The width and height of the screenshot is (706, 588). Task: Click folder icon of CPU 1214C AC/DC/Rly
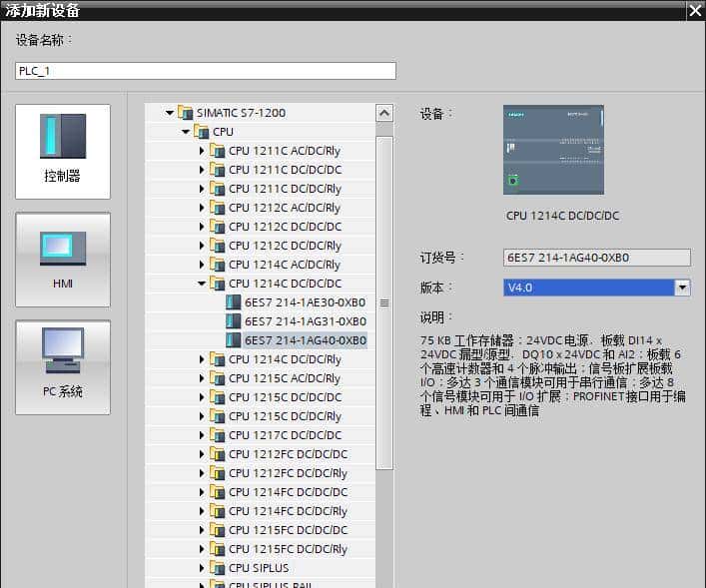[218, 264]
